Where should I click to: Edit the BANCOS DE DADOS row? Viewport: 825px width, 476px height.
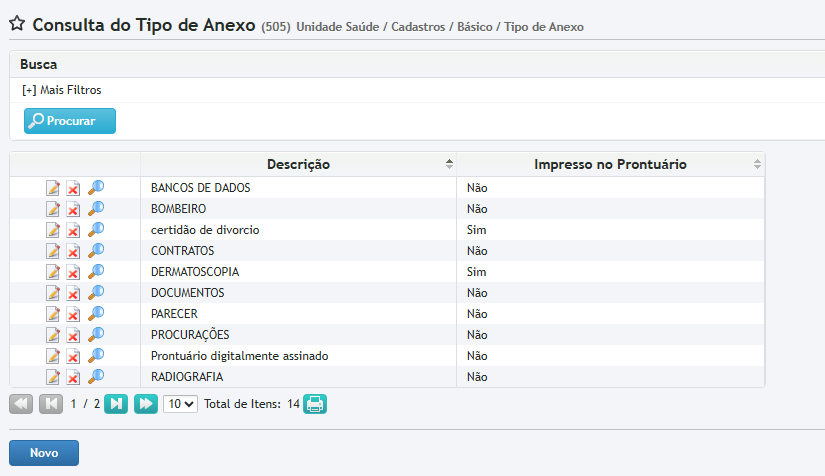click(53, 188)
